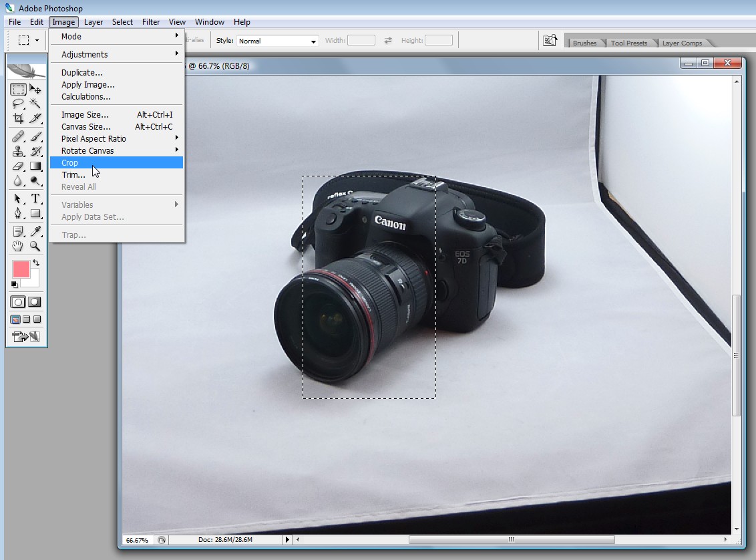Screen dimensions: 756x560
Task: Switch to Full Screen Mode
Action: pyautogui.click(x=37, y=319)
